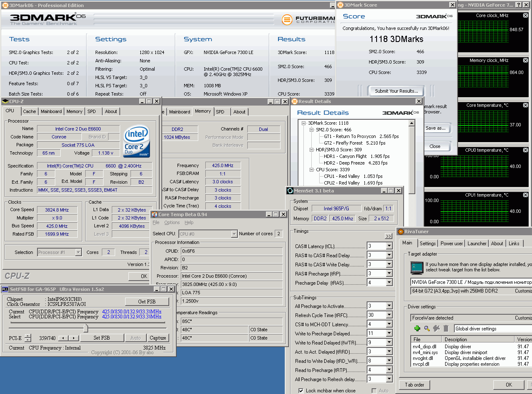Click the plug icon in RivaTuner driver settings
Image resolution: width=532 pixels, height=394 pixels.
tap(436, 328)
